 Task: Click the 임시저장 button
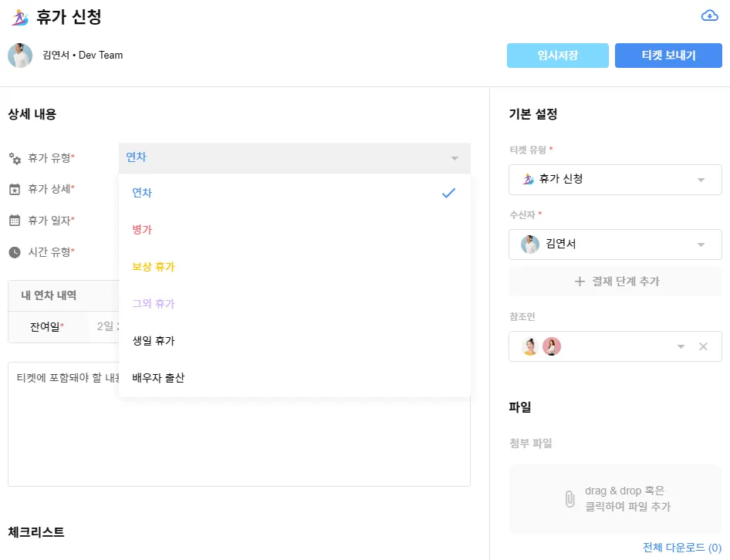click(557, 56)
